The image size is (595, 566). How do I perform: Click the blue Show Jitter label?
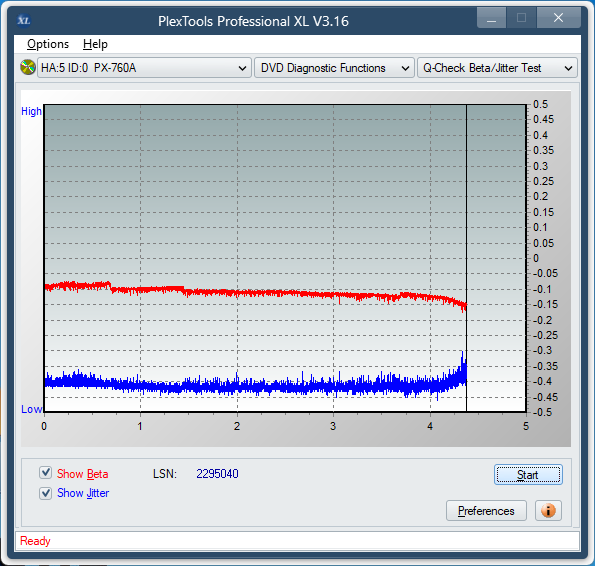pos(83,493)
